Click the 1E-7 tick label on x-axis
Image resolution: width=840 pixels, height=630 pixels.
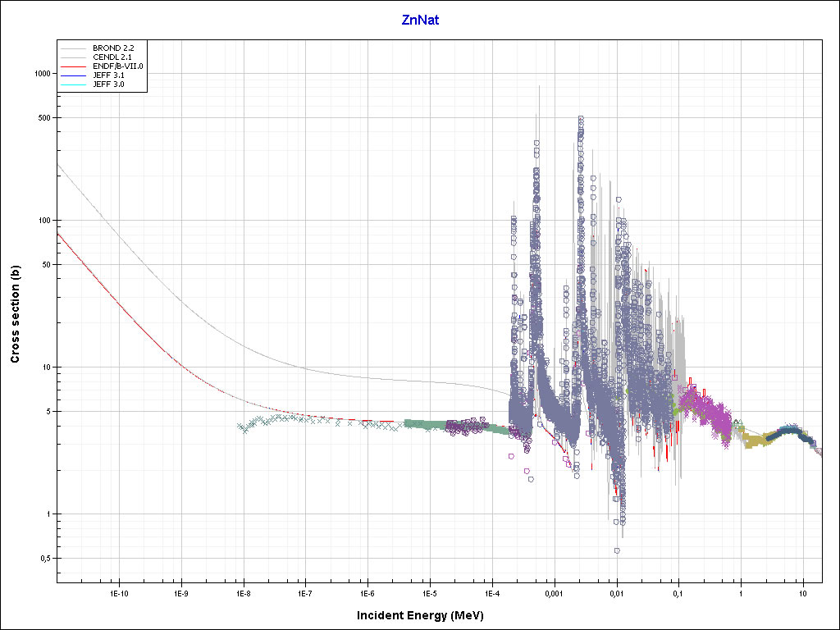(304, 592)
